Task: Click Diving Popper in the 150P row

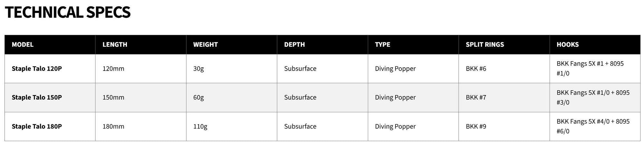Action: 395,97
